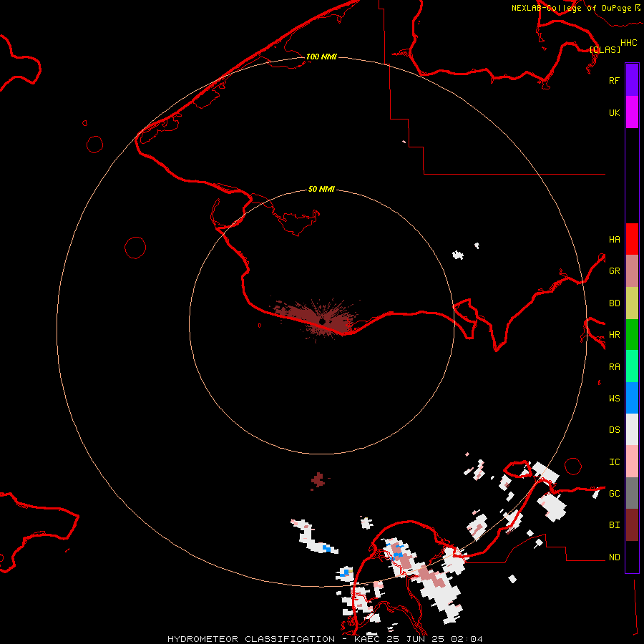Click the HR green legend swatch

tap(632, 334)
